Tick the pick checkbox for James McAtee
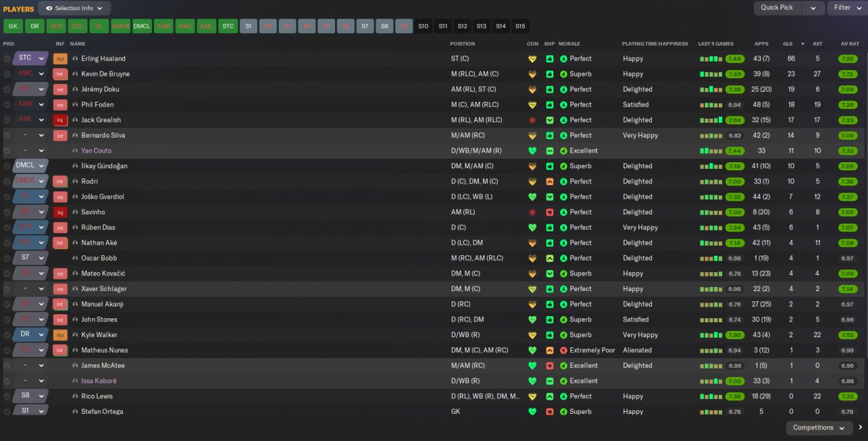This screenshot has width=868, height=441. (7, 366)
